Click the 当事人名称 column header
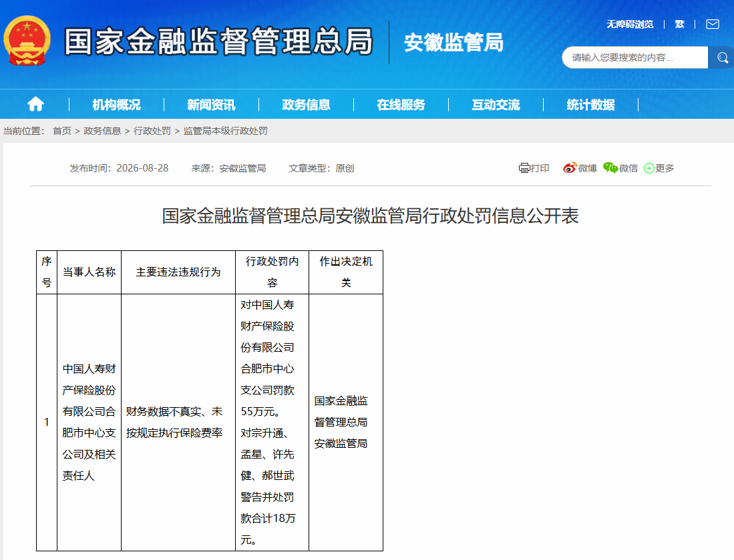This screenshot has width=734, height=560. pyautogui.click(x=89, y=272)
